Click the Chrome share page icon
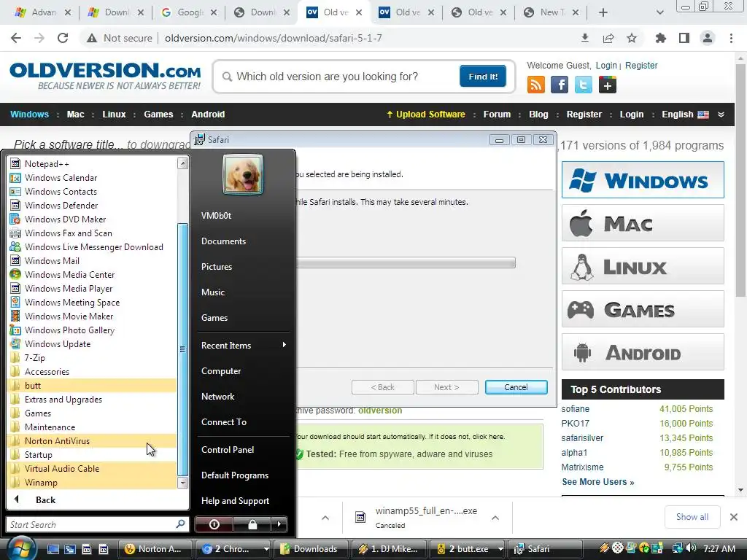747x560 pixels. [x=608, y=38]
